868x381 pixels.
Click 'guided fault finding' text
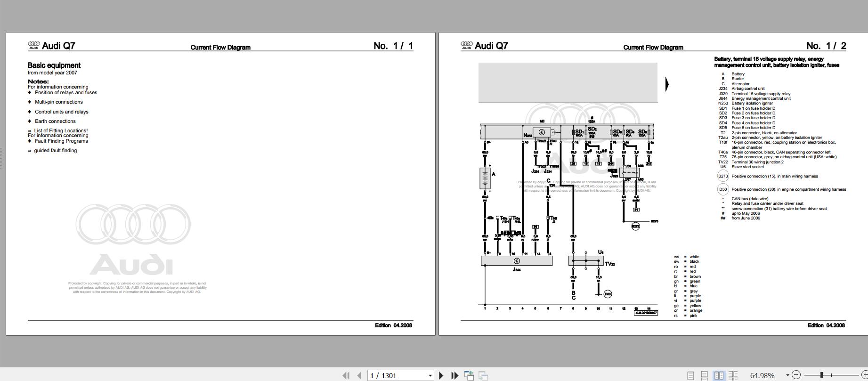[x=55, y=150]
